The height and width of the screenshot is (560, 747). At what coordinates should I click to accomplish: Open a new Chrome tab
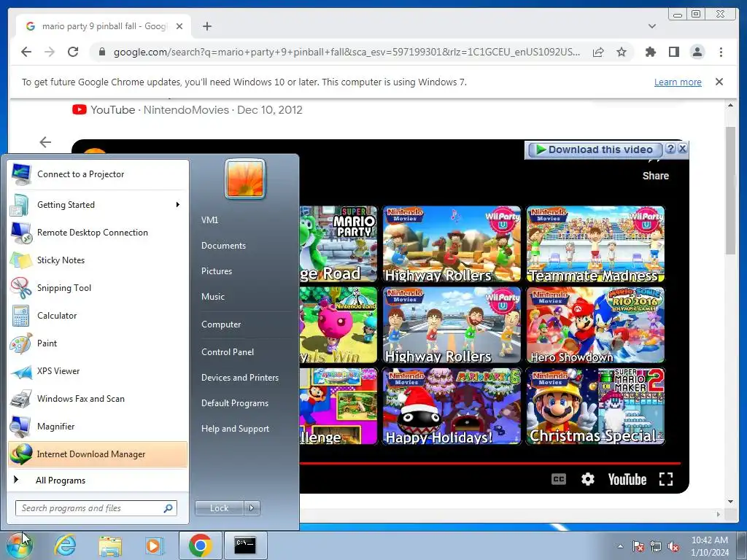[207, 26]
